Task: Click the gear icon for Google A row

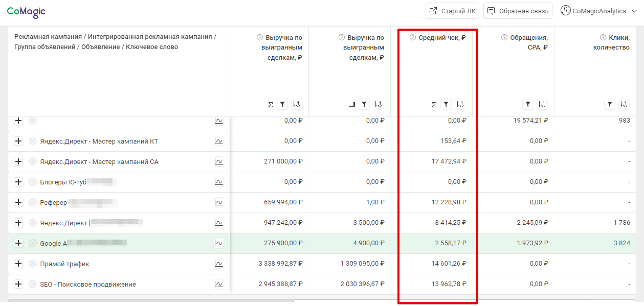Action: [33, 243]
